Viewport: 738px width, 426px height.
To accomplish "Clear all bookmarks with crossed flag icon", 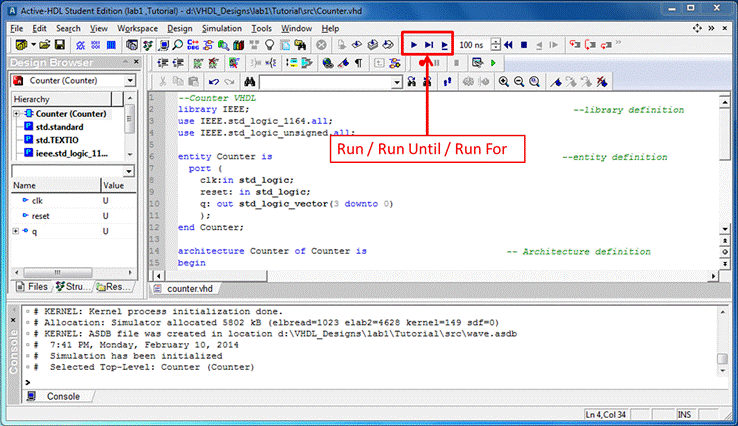I will tap(602, 82).
